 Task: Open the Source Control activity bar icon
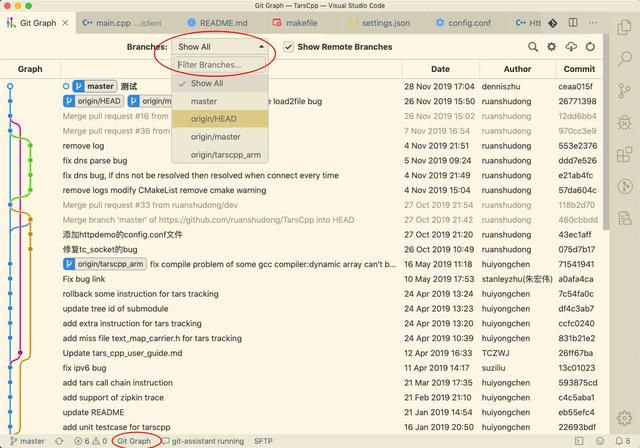(624, 91)
